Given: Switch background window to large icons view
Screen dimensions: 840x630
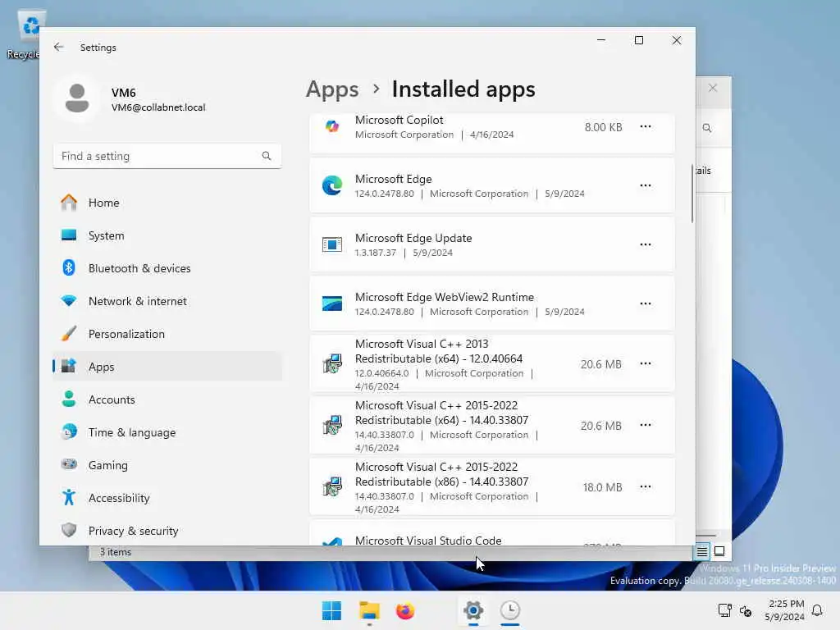Looking at the screenshot, I should (x=719, y=551).
